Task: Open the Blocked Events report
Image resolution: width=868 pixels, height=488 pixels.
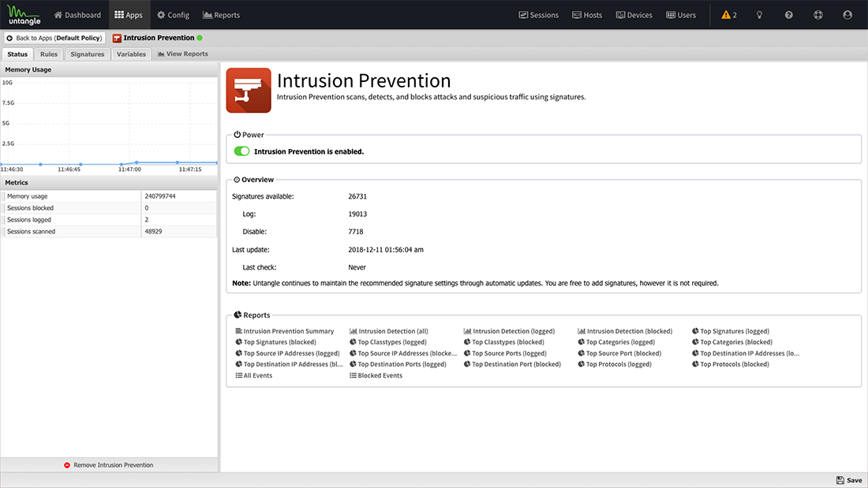Action: click(376, 375)
